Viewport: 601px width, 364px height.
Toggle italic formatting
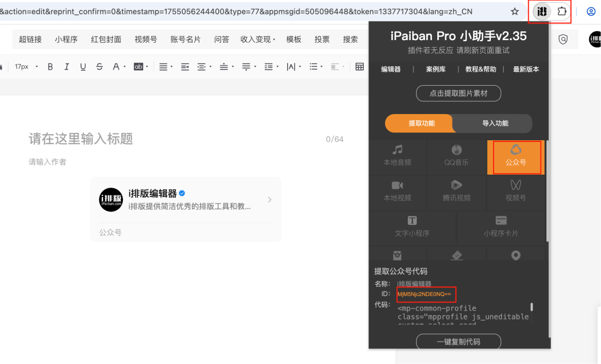67,67
